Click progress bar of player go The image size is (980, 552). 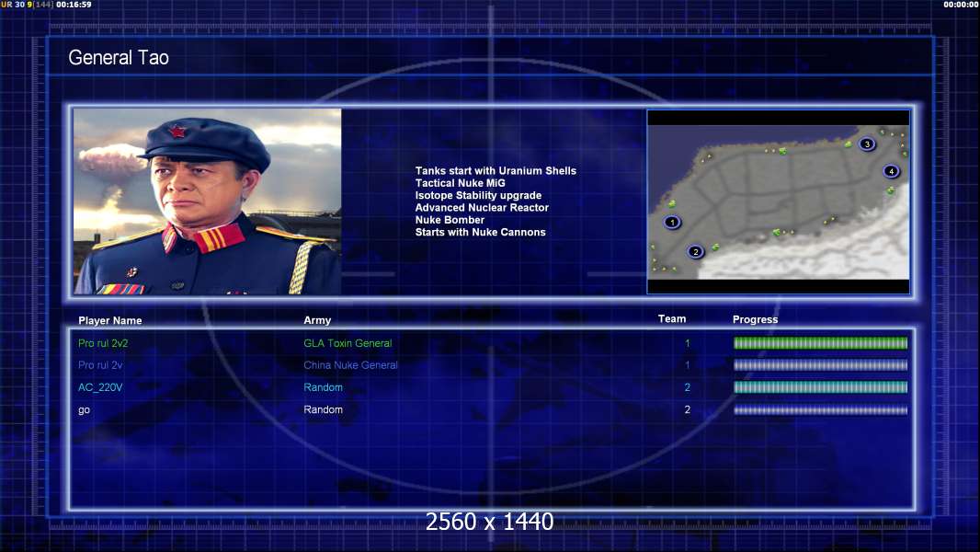tap(821, 410)
